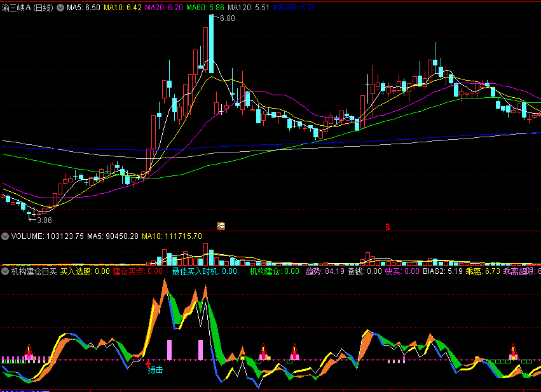Screen dimensions: 541x392
Task: Click the 乖离: 6.73 value
Action: [x=483, y=271]
